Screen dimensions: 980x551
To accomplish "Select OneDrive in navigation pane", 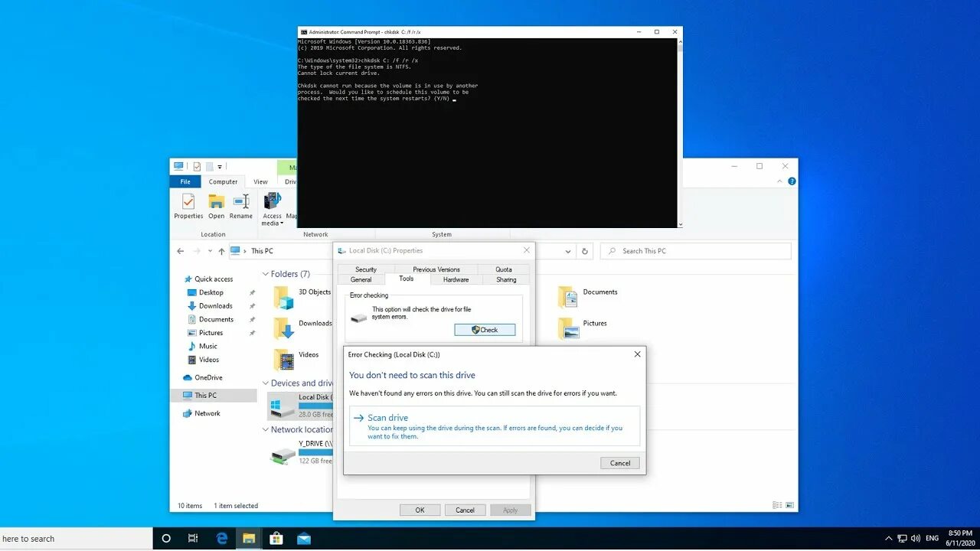I will pyautogui.click(x=208, y=377).
